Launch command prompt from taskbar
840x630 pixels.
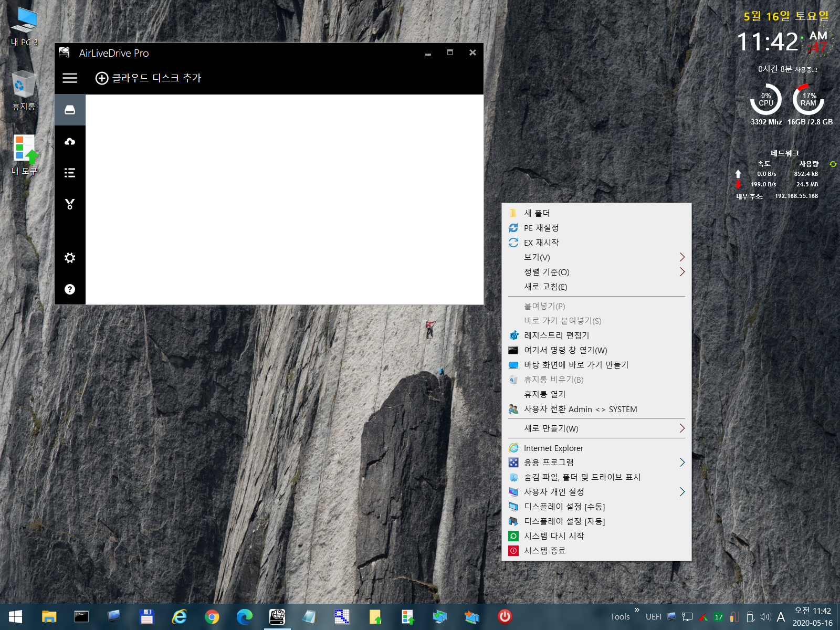(x=81, y=617)
